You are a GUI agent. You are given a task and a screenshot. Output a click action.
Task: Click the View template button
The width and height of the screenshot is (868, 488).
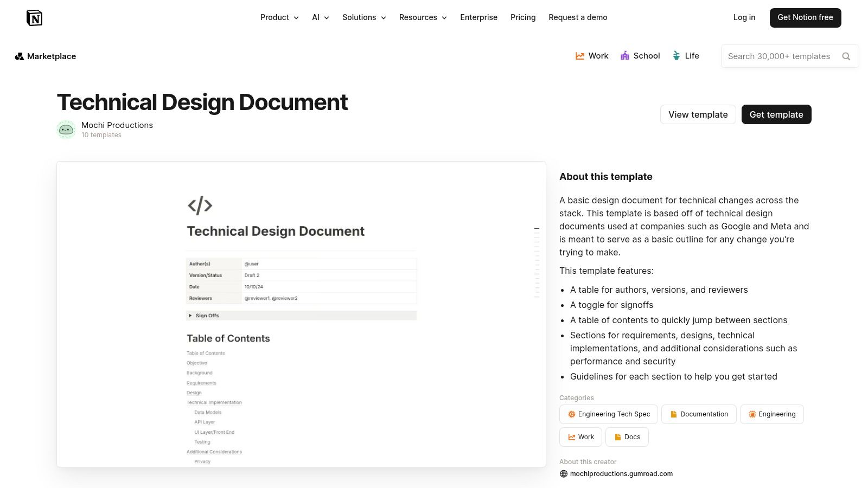698,114
